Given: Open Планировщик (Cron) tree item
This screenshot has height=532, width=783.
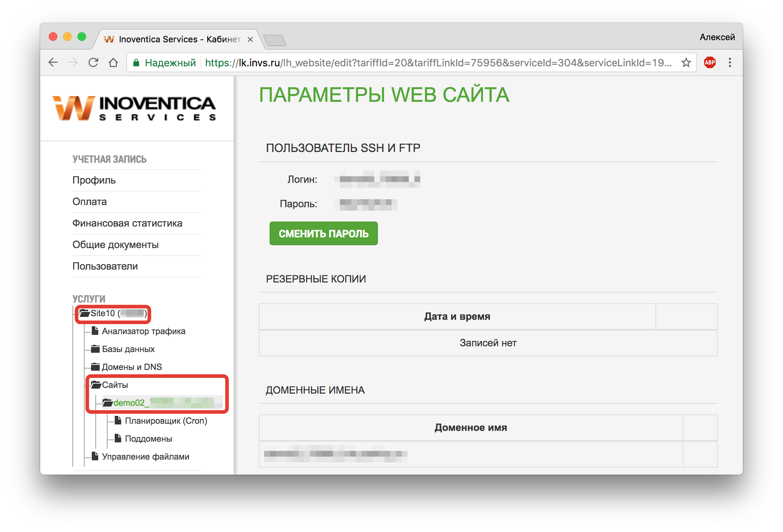Looking at the screenshot, I should pos(166,421).
